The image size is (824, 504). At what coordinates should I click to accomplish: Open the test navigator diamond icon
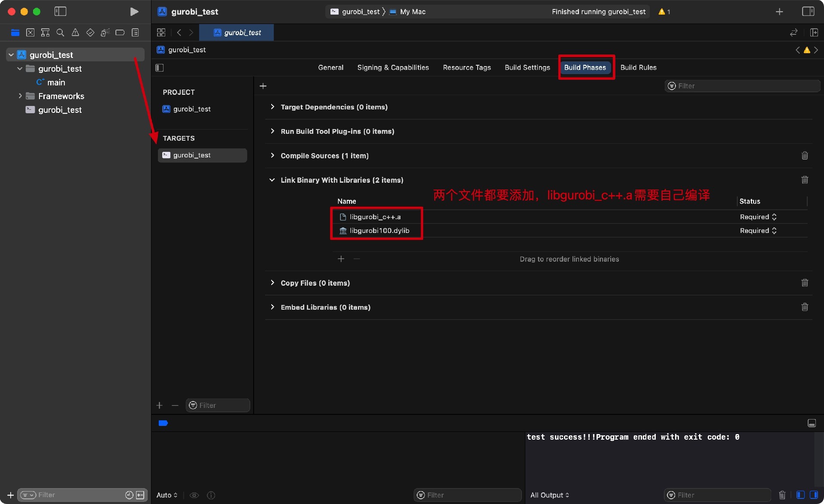click(90, 33)
